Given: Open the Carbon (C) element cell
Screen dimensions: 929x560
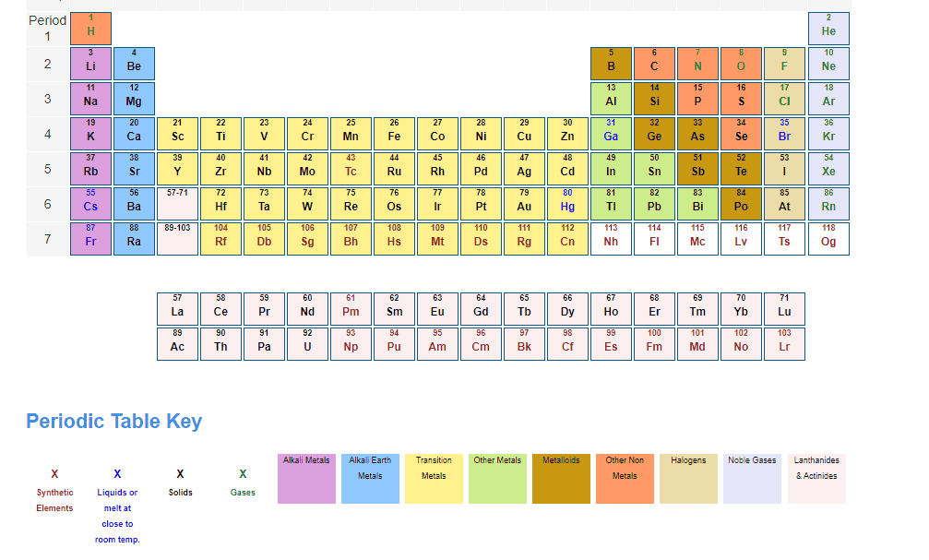Looking at the screenshot, I should coord(654,64).
